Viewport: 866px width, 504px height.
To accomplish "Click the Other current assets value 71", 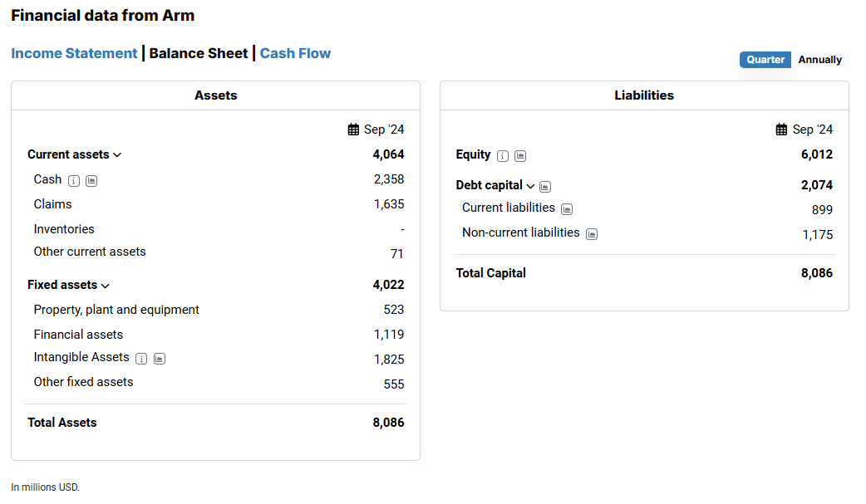I will 397,254.
